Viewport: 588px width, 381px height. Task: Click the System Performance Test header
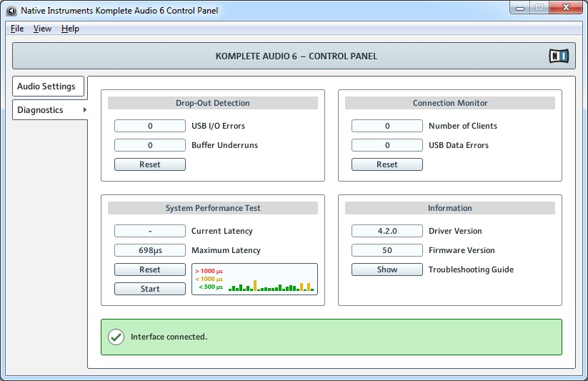[x=213, y=208]
